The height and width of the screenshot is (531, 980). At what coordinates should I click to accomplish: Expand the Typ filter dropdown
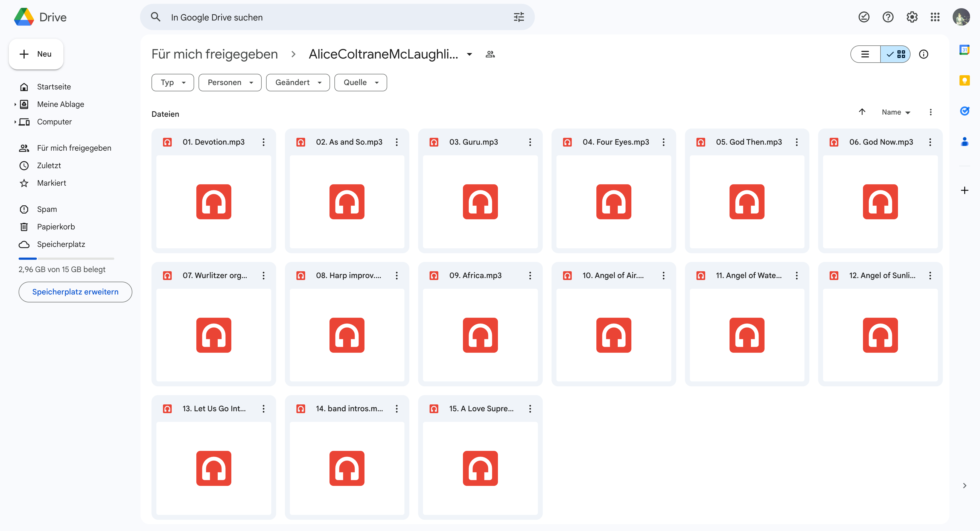pos(173,83)
